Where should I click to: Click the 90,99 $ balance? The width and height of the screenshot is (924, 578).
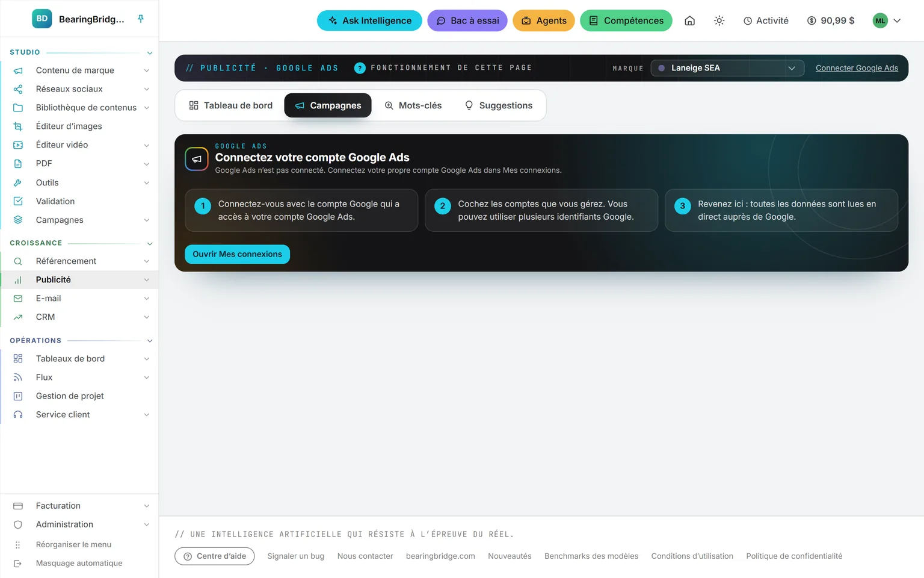tap(831, 20)
